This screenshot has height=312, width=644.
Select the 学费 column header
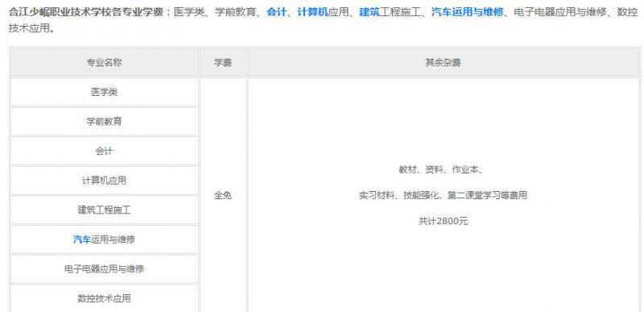tap(223, 63)
